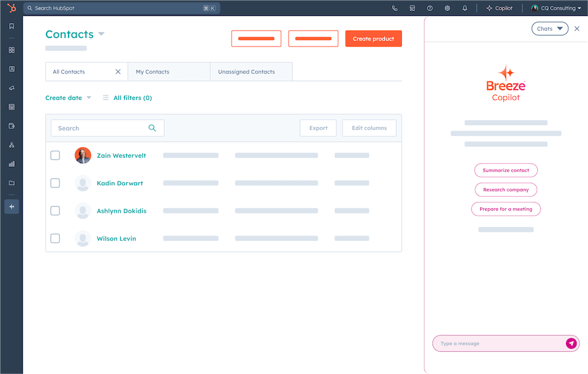Open the automation workflow icon in sidebar
588x374 pixels.
[x=12, y=145]
